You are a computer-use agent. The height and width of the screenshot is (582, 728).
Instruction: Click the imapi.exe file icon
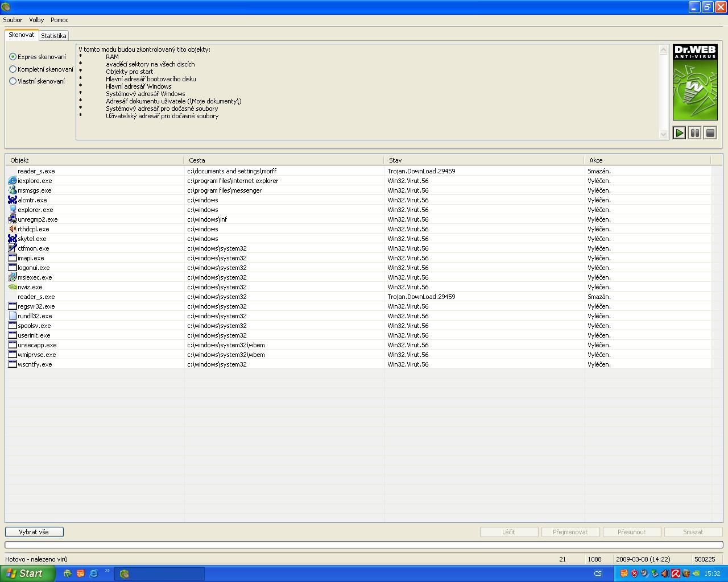[x=13, y=258]
